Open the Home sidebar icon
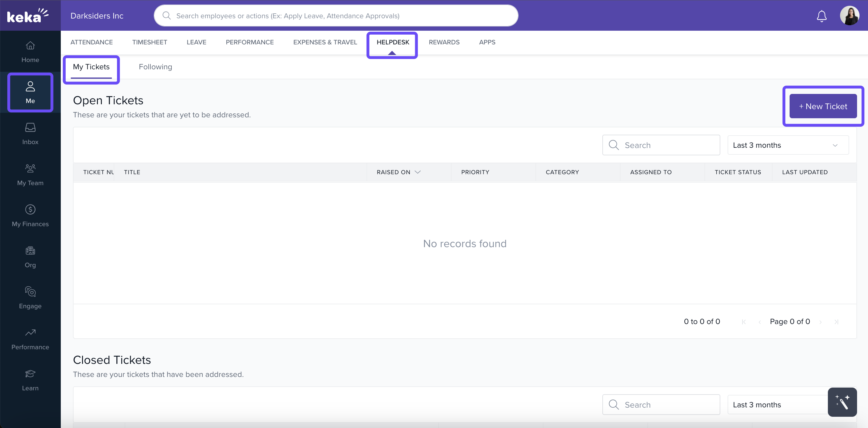 30,46
